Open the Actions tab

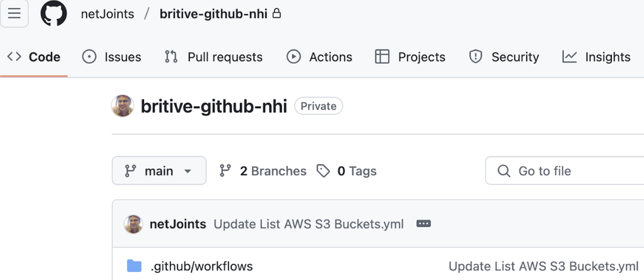(319, 57)
